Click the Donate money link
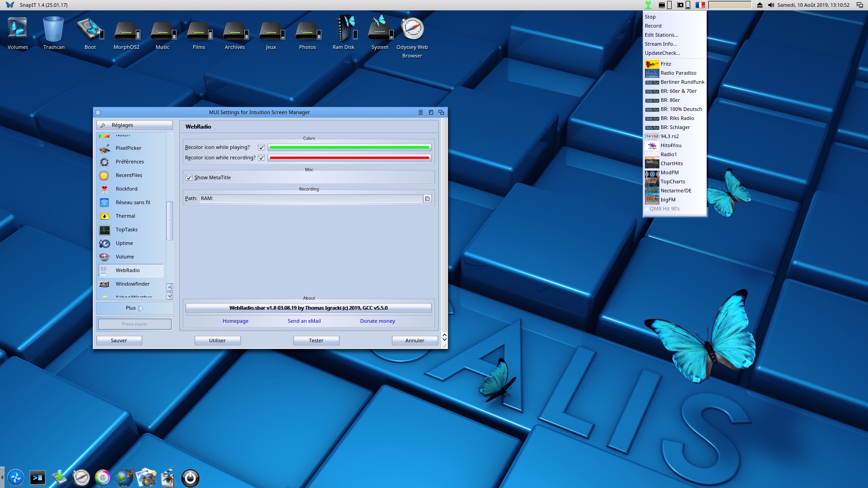Screen dimensions: 868x488 (377, 321)
